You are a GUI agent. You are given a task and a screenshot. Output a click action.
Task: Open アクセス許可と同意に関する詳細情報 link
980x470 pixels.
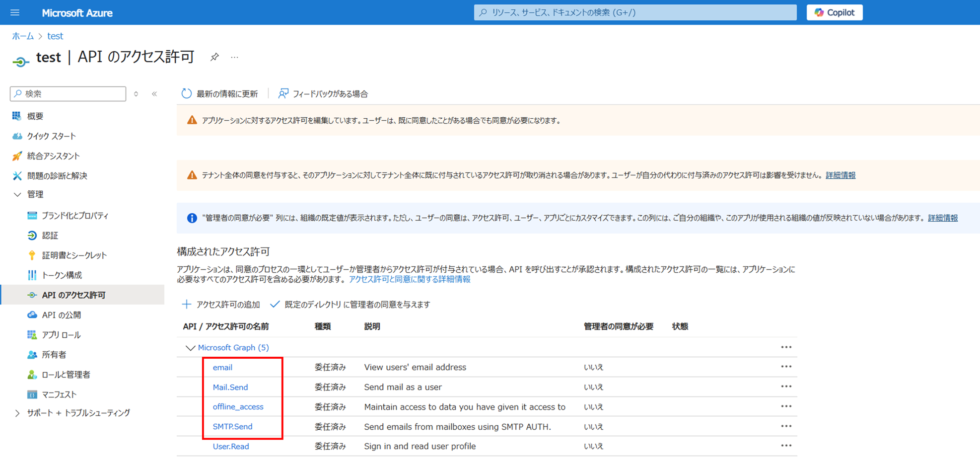coord(410,279)
